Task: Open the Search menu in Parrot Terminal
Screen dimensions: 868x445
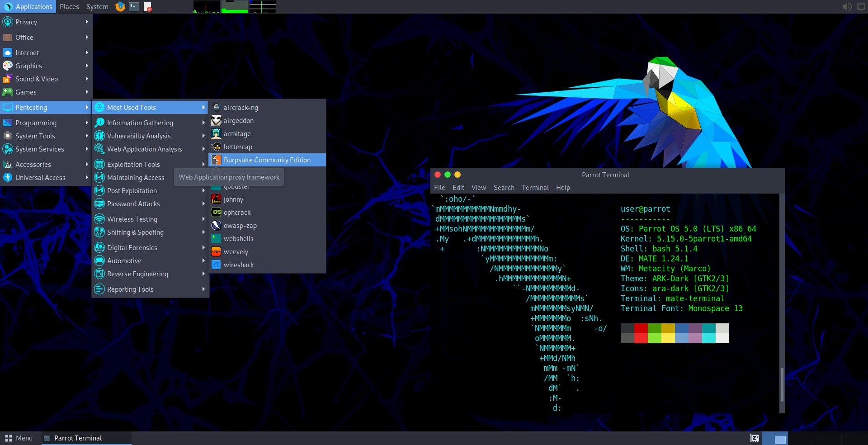Action: (x=504, y=187)
